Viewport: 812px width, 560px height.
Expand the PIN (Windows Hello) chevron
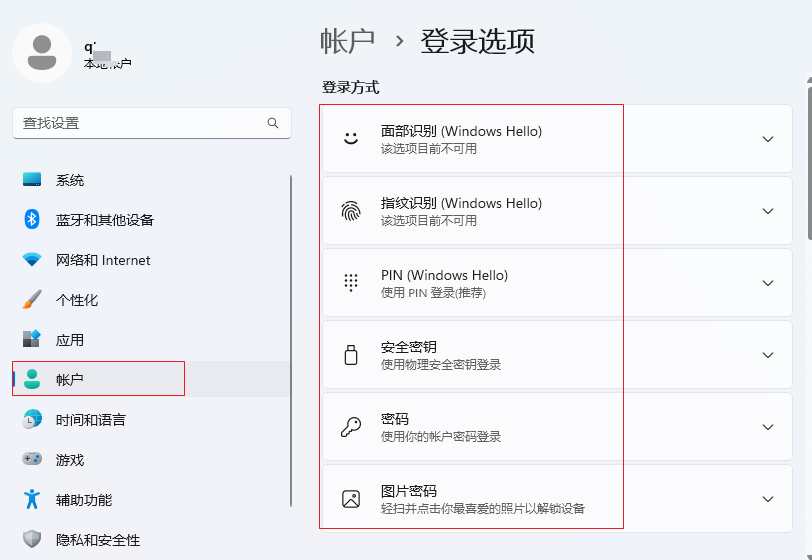click(x=768, y=283)
